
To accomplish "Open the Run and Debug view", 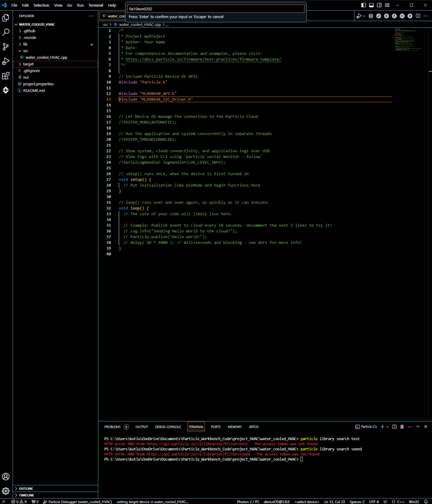I will [x=6, y=61].
